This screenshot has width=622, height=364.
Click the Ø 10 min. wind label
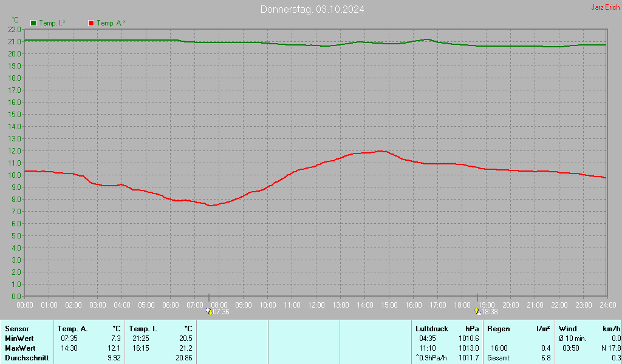click(572, 339)
